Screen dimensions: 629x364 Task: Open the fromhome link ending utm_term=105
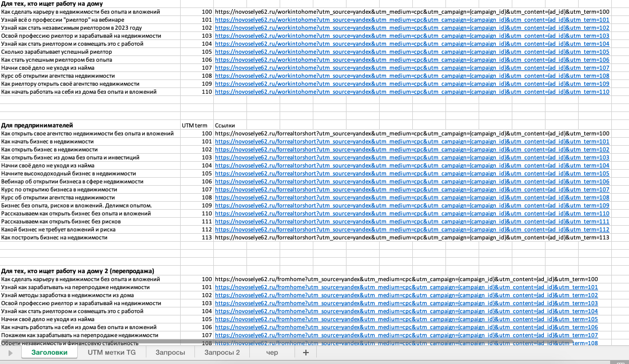[x=407, y=319]
